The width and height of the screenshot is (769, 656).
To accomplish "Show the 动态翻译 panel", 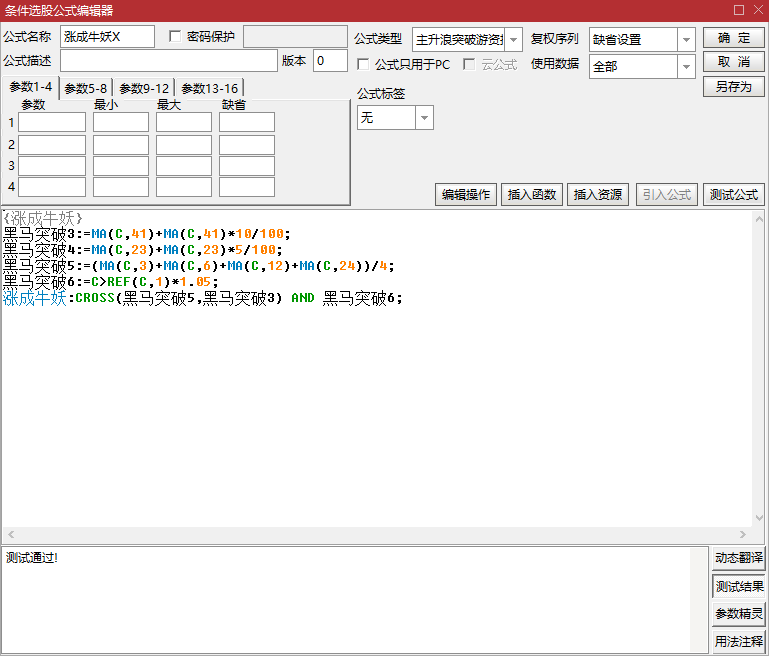I will coord(739,558).
